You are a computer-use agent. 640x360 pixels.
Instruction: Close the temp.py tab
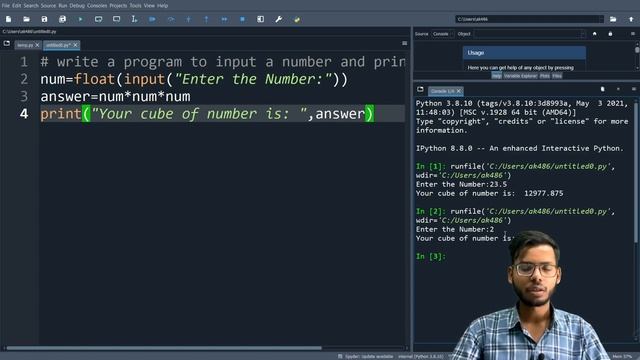click(x=37, y=45)
